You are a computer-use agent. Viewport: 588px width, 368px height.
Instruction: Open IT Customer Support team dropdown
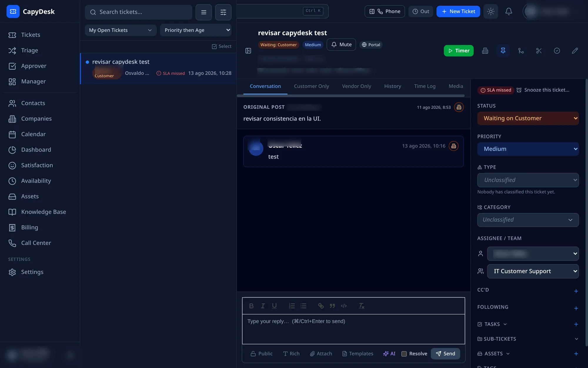(533, 271)
